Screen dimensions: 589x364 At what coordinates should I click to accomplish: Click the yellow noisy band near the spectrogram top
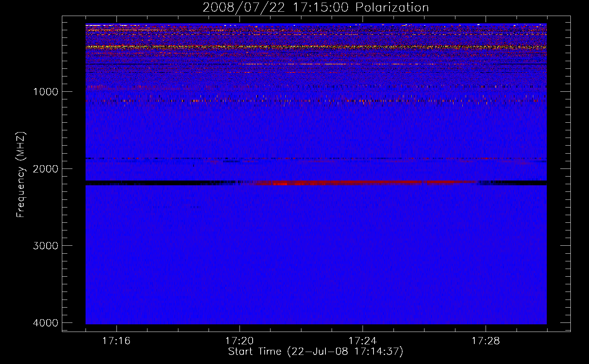[316, 47]
